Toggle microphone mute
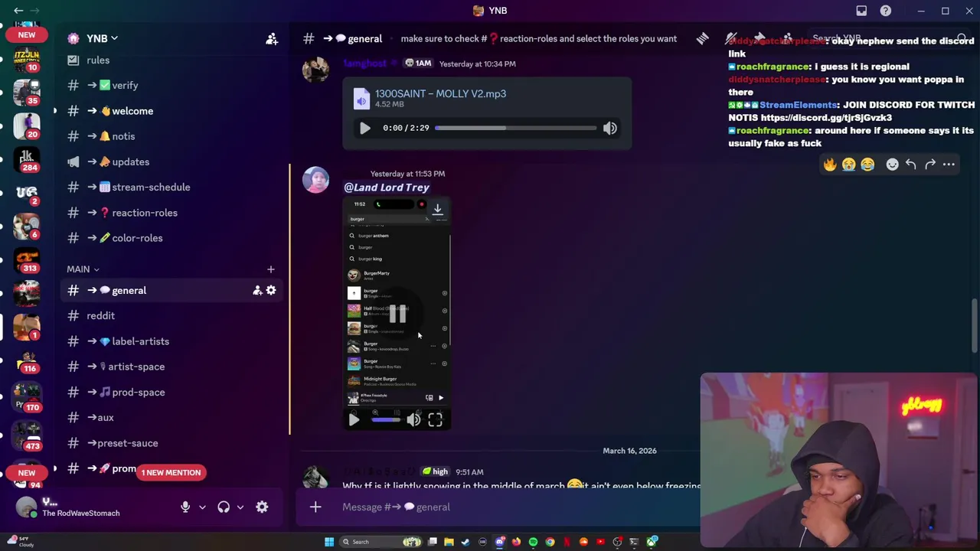The height and width of the screenshot is (551, 980). click(x=185, y=507)
